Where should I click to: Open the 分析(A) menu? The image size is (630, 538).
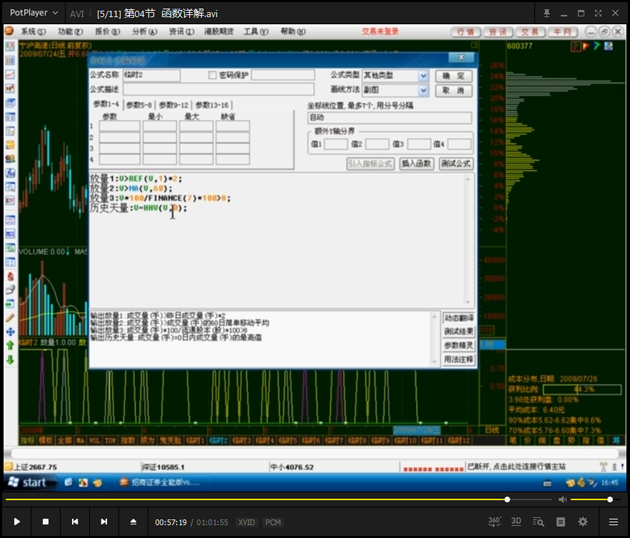(x=144, y=31)
